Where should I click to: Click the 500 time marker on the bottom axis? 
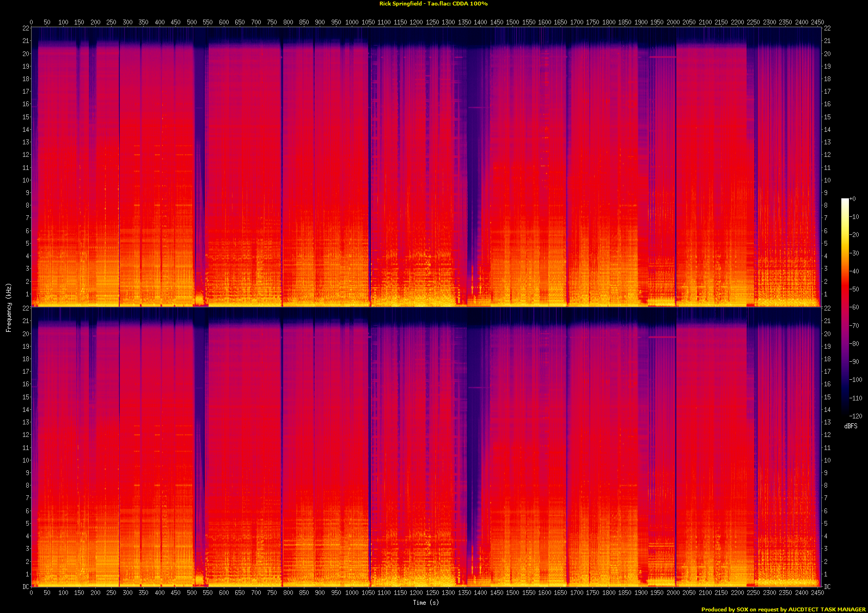pyautogui.click(x=192, y=592)
